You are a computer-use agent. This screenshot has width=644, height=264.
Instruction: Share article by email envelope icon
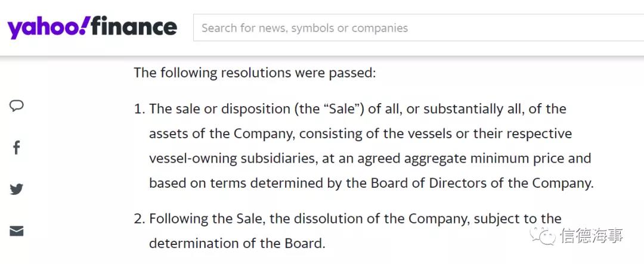tap(17, 231)
